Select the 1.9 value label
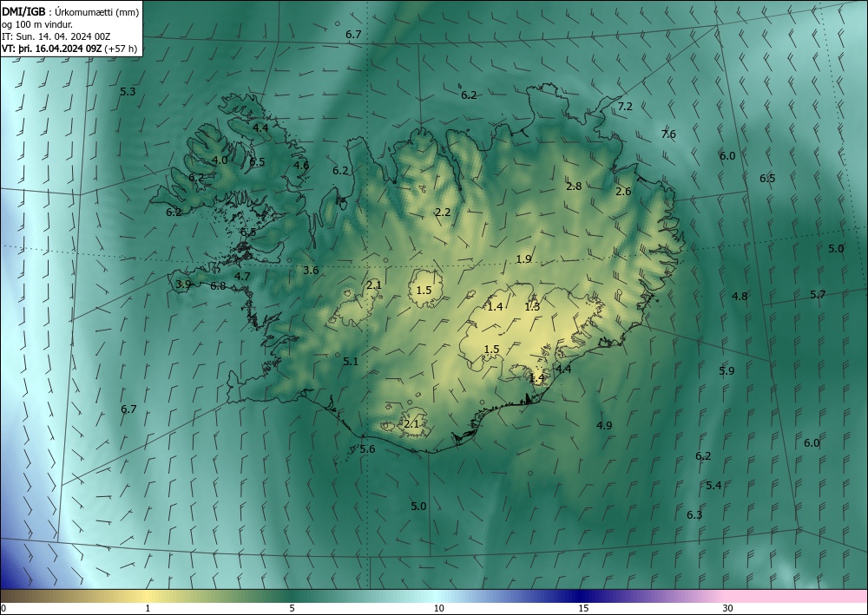868x615 pixels. [523, 259]
